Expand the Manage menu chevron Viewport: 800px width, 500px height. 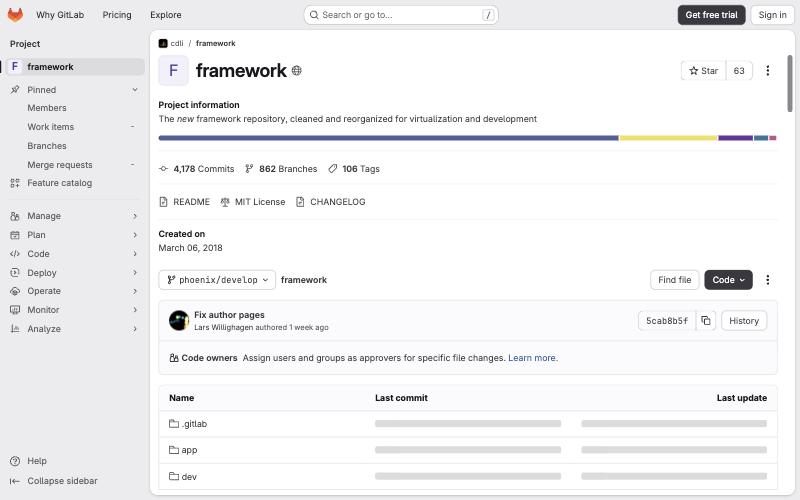tap(135, 216)
